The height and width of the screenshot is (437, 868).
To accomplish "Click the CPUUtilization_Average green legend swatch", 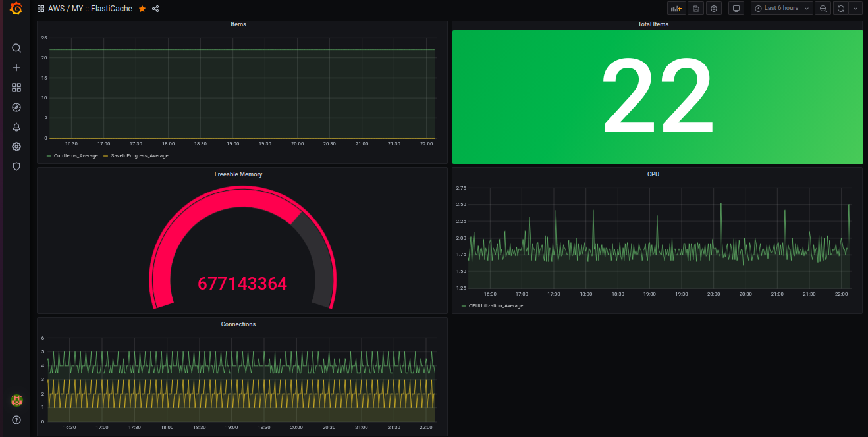I will point(464,306).
